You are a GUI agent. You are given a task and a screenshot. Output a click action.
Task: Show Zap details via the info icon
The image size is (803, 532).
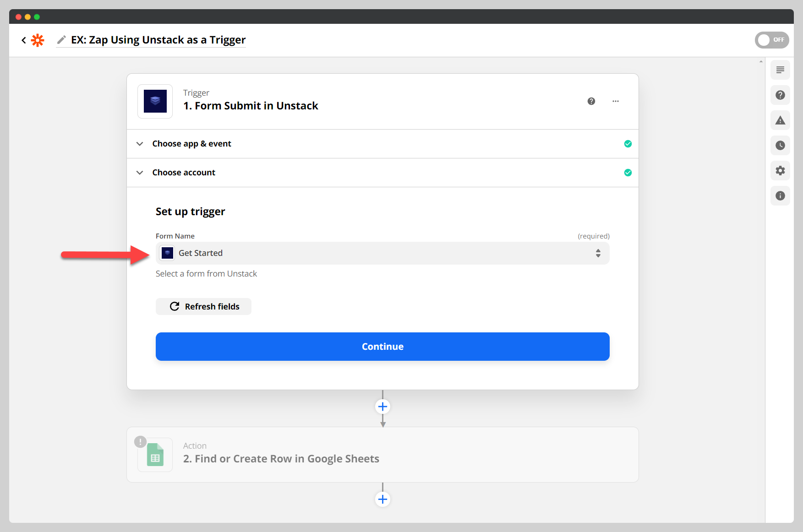pos(780,195)
